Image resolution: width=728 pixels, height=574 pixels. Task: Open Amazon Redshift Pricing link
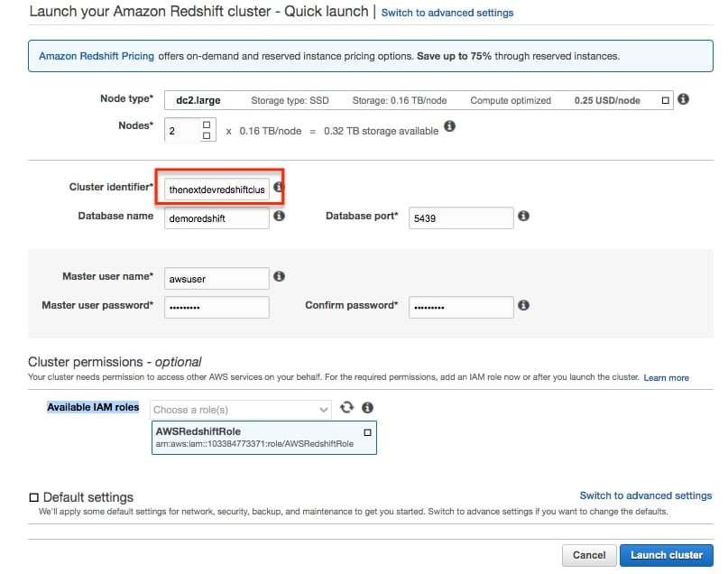[x=97, y=56]
